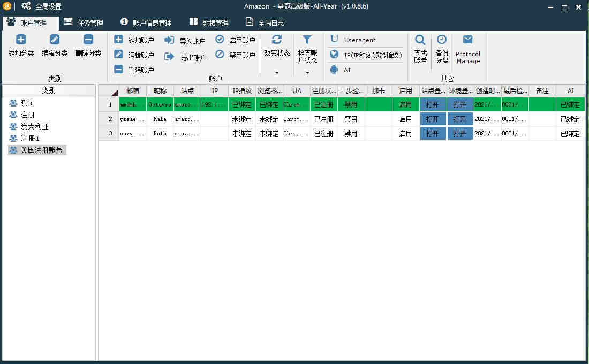Open 全局设置 global settings gear

point(26,6)
